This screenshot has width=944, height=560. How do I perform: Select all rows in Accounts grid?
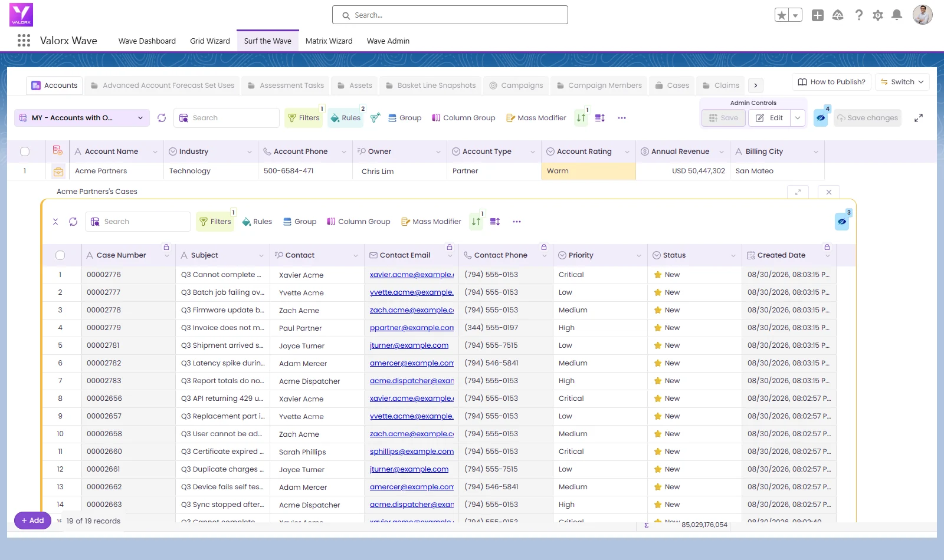[x=25, y=151]
